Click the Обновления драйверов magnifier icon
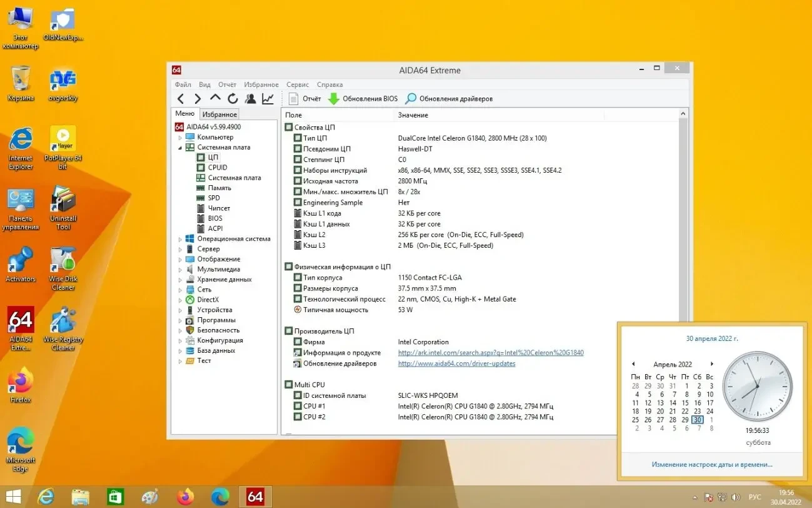Viewport: 812px width, 508px height. point(410,98)
